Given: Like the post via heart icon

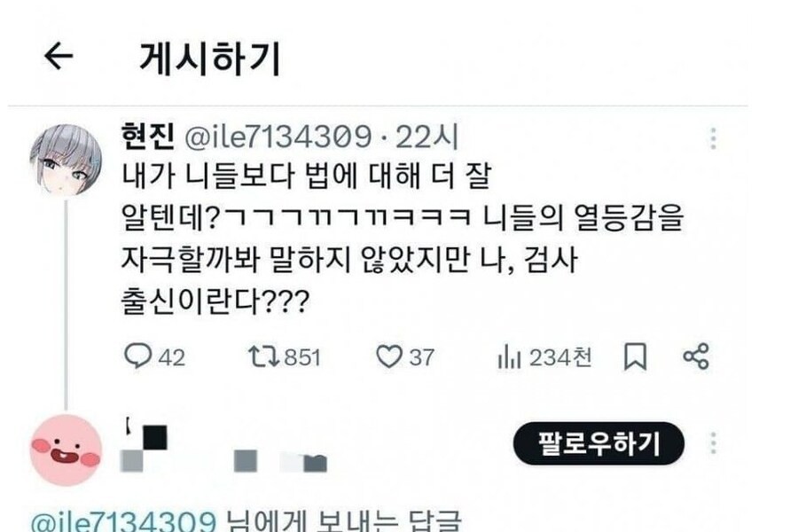Looking at the screenshot, I should (x=389, y=356).
